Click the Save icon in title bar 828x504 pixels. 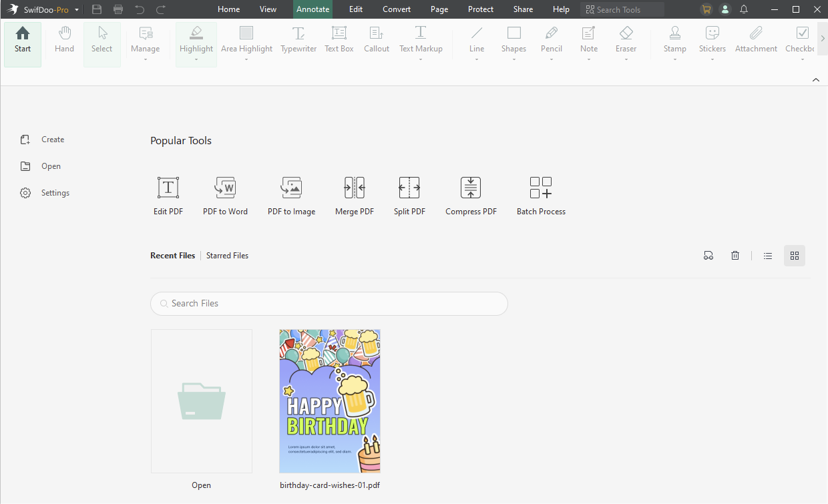(97, 9)
